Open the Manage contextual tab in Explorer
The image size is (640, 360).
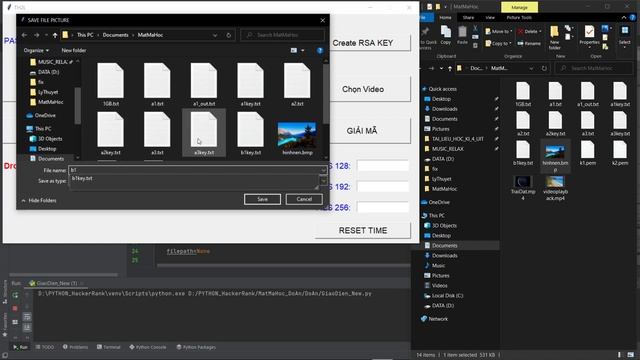pyautogui.click(x=519, y=7)
